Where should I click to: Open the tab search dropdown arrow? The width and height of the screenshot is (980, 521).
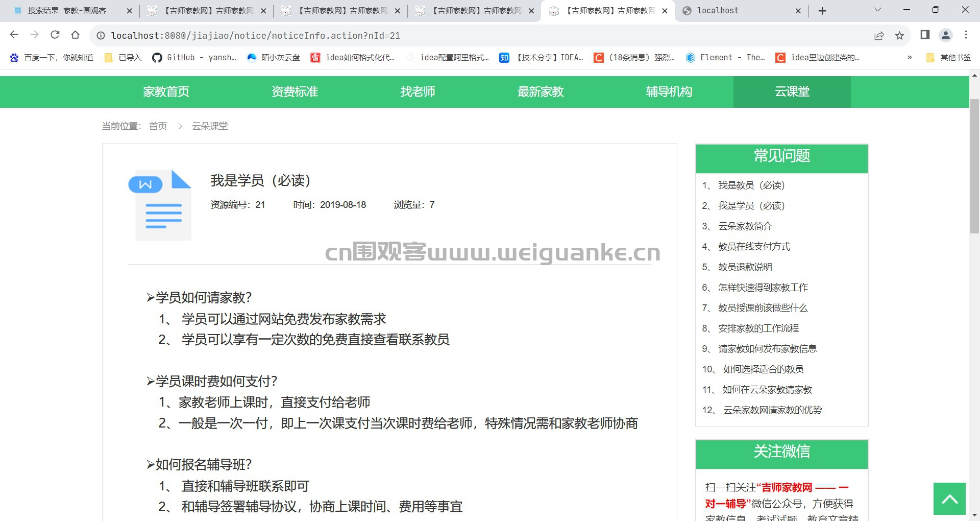tap(878, 10)
